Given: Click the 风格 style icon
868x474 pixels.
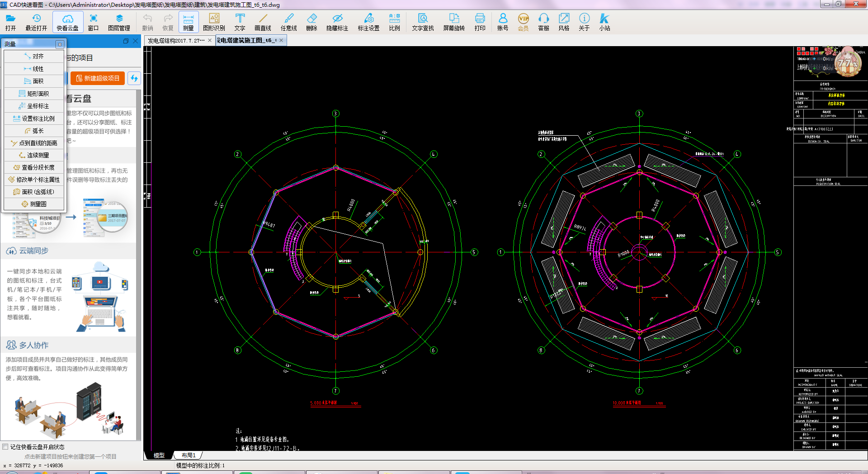Looking at the screenshot, I should point(564,22).
